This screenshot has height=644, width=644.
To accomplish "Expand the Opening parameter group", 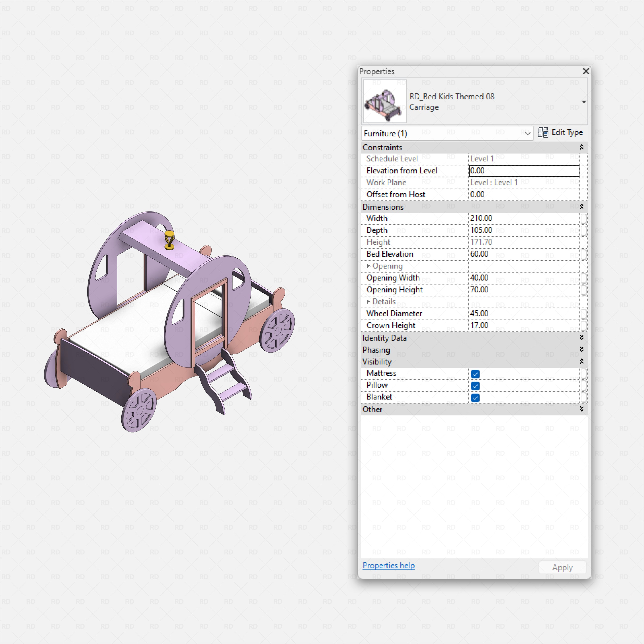I will pos(369,266).
